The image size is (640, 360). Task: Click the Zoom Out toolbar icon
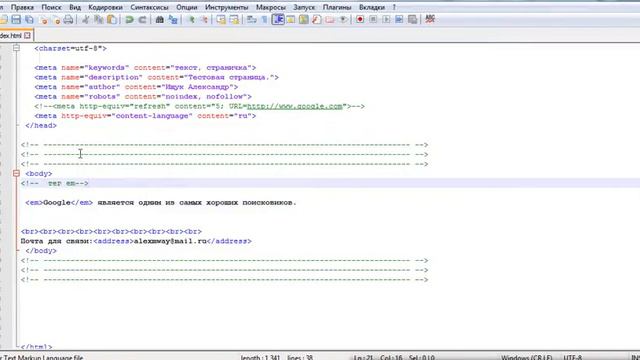204,19
